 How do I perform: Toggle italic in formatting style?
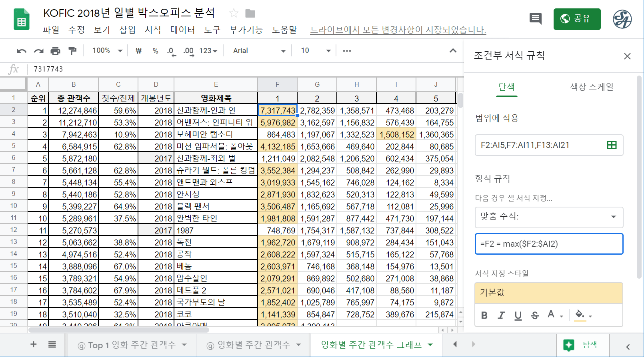[x=501, y=315]
